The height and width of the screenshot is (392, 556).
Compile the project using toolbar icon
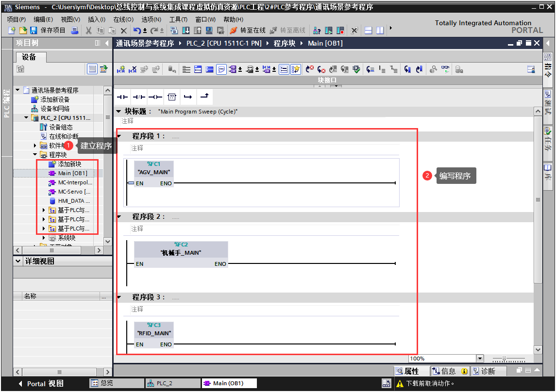pyautogui.click(x=174, y=31)
